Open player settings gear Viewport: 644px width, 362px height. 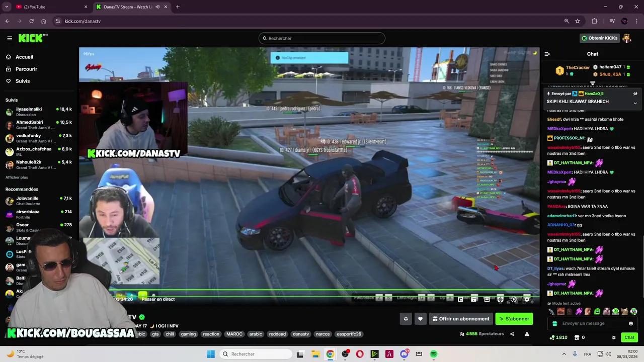click(x=527, y=299)
